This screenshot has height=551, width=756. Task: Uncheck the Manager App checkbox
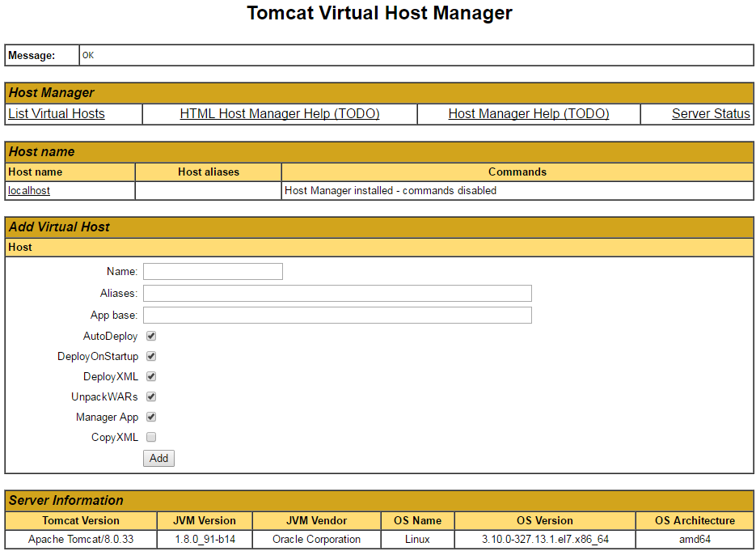coord(151,417)
